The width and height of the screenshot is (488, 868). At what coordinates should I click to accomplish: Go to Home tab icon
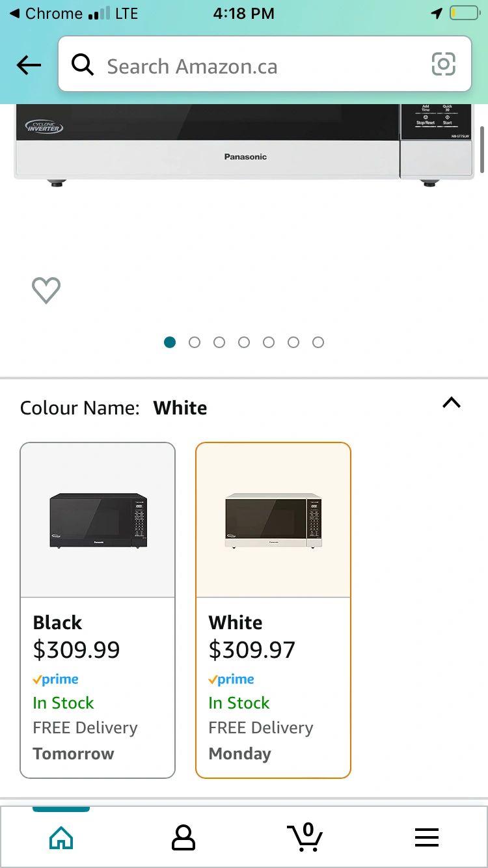click(61, 837)
